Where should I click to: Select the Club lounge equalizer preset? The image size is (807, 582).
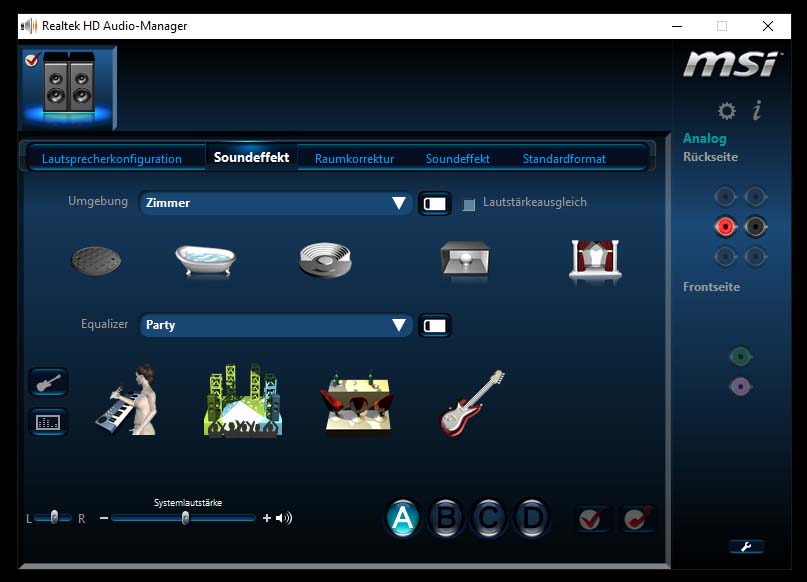pyautogui.click(x=358, y=401)
